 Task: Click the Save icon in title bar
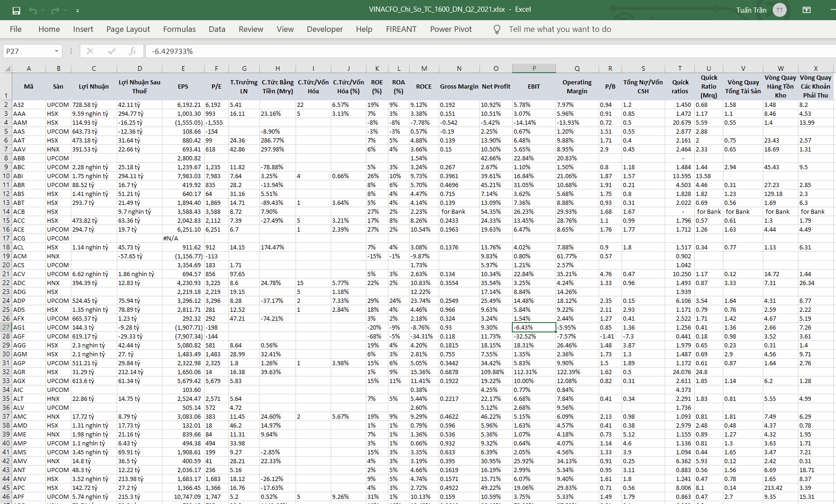point(16,10)
